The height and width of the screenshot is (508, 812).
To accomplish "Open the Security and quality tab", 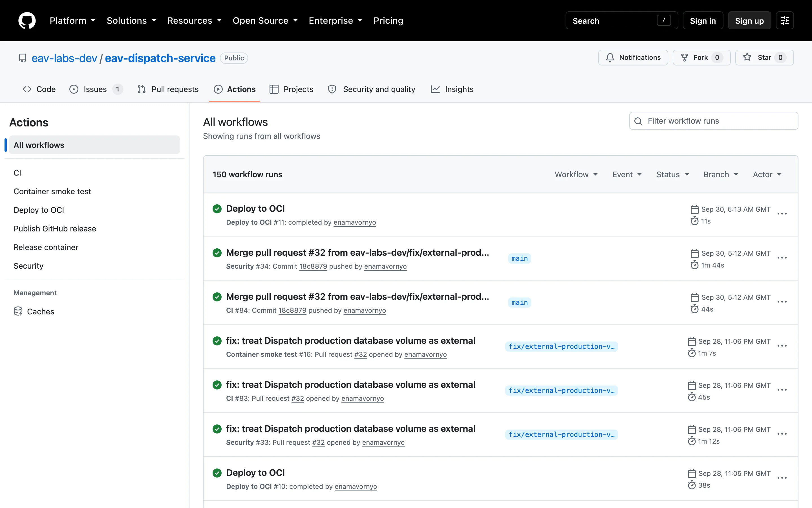I will 372,89.
